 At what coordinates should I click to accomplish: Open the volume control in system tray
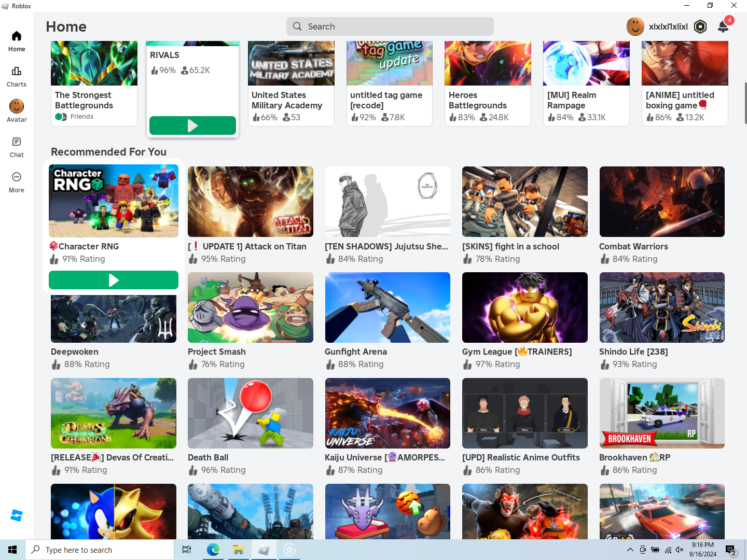tap(680, 550)
